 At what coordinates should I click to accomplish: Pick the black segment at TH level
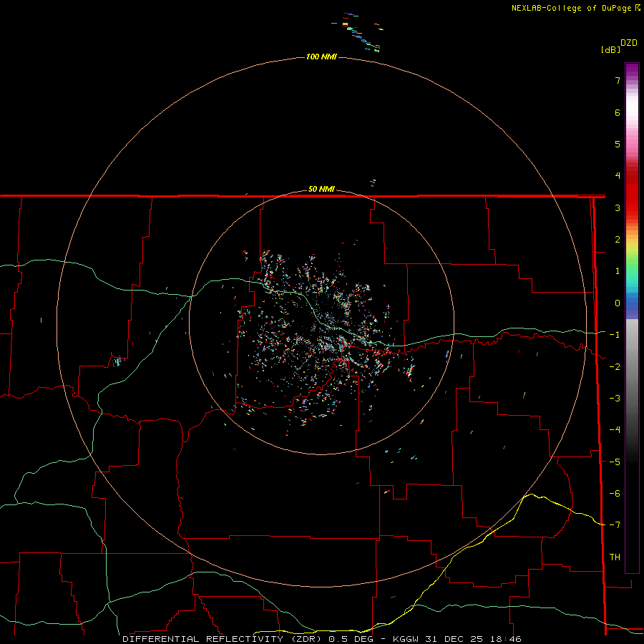[632, 557]
